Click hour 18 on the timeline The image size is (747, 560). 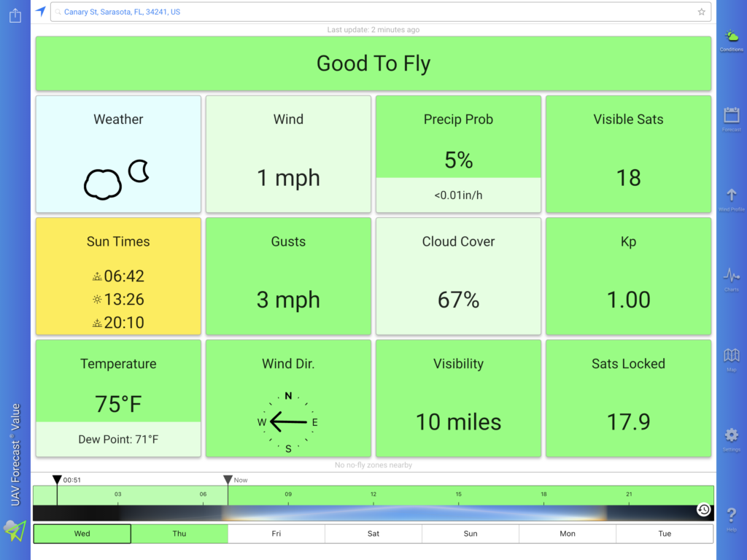[543, 494]
